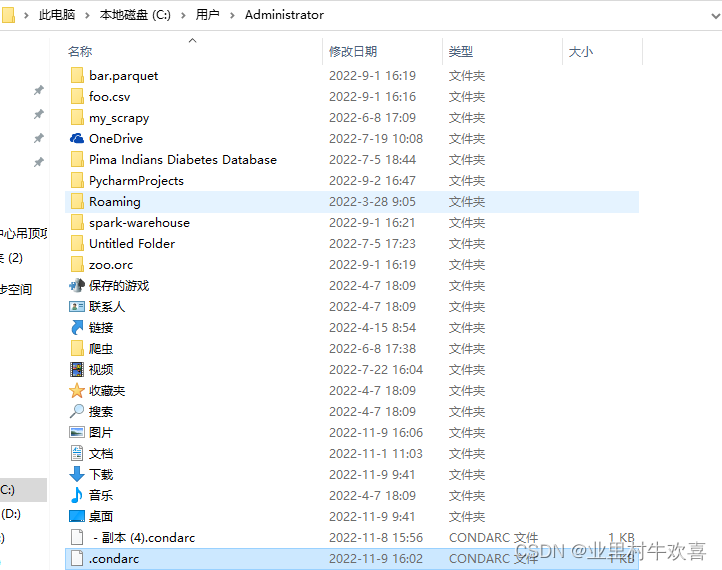722x570 pixels.
Task: Select the .condarc file
Action: click(114, 559)
